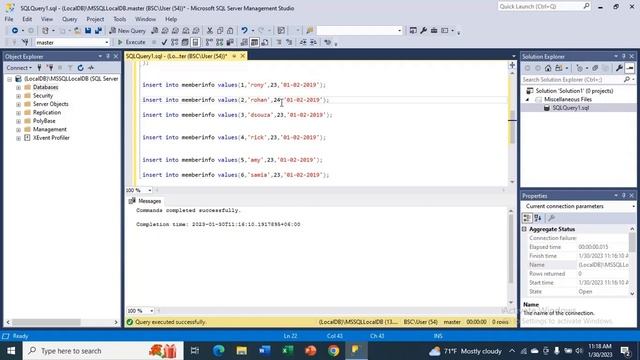640x360 pixels.
Task: Open the editor zoom level dropdown
Action: coord(149,190)
